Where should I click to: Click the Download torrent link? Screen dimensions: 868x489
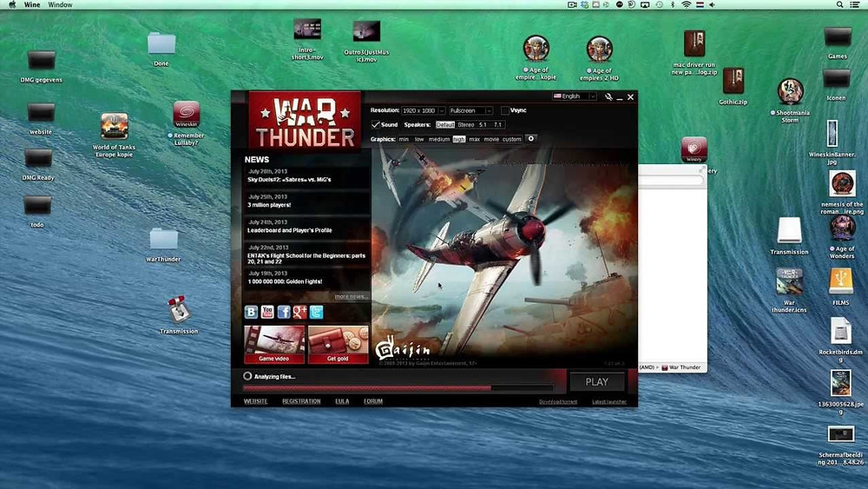pyautogui.click(x=558, y=402)
